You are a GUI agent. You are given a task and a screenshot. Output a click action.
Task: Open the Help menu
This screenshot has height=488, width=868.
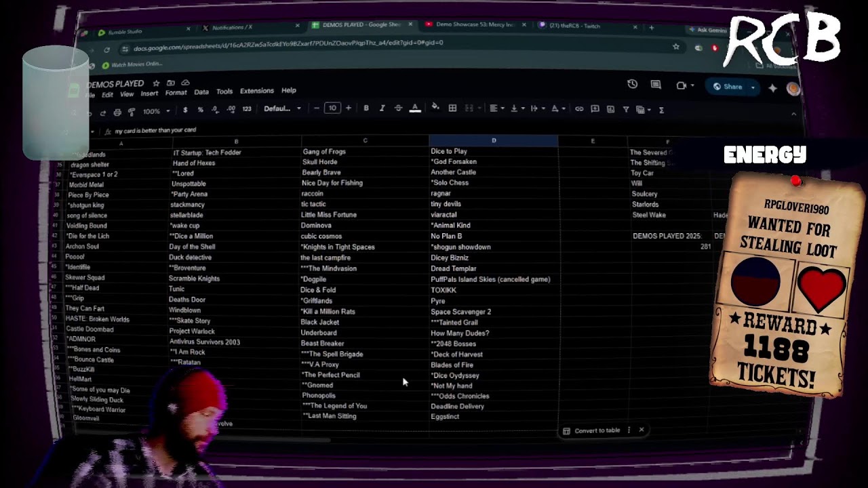click(x=289, y=91)
